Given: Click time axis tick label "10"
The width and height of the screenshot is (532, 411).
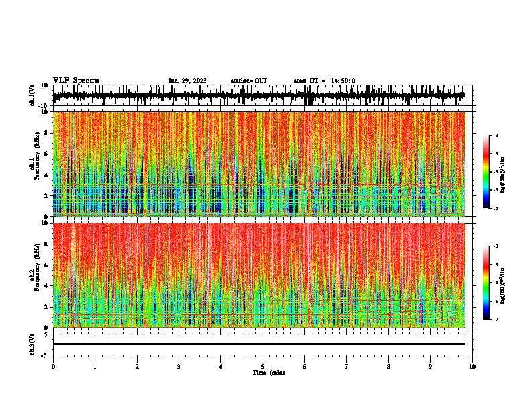Looking at the screenshot, I should tap(472, 367).
